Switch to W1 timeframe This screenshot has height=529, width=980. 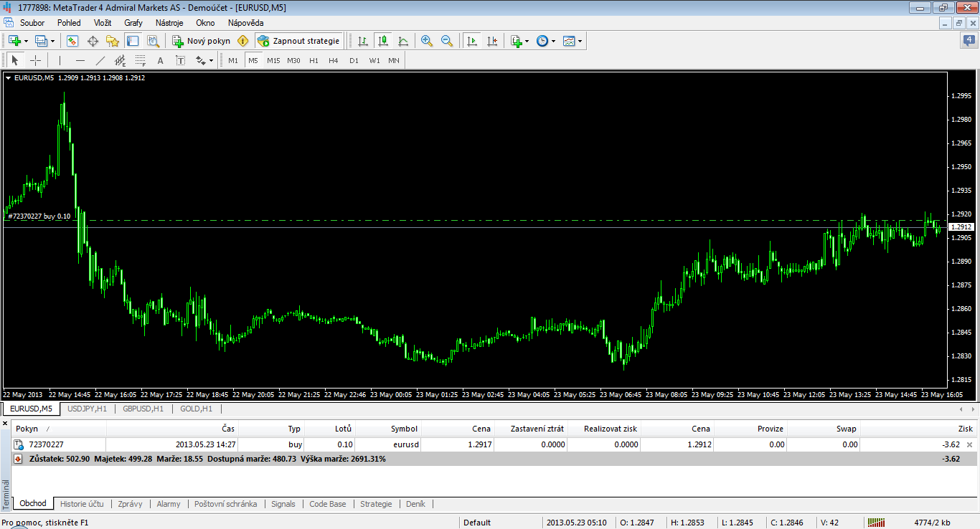point(374,60)
